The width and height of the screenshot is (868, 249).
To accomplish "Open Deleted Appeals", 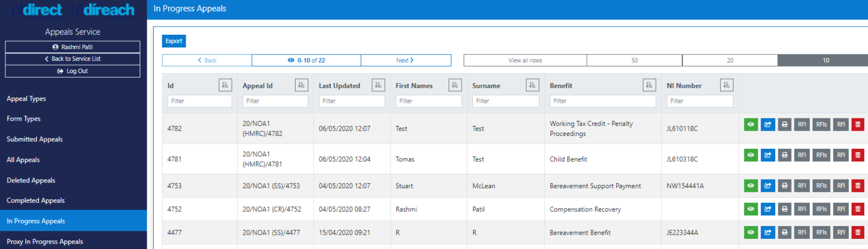I will point(73,180).
